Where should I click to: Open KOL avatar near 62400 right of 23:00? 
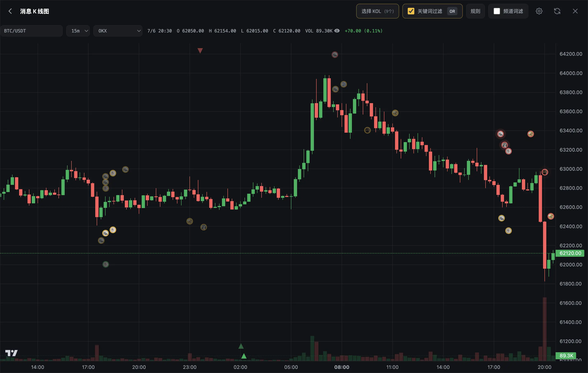[x=203, y=227]
